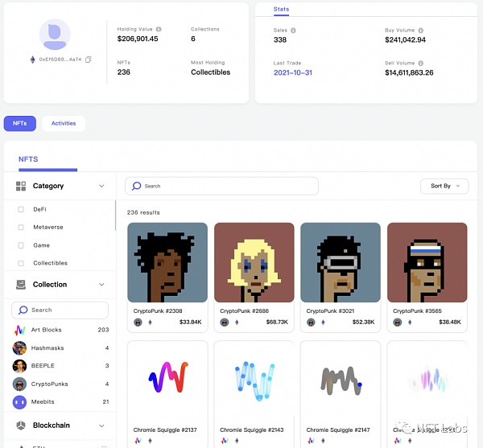Viewport: 483px width, 448px height.
Task: Click the Sales info icon
Action: [x=292, y=31]
